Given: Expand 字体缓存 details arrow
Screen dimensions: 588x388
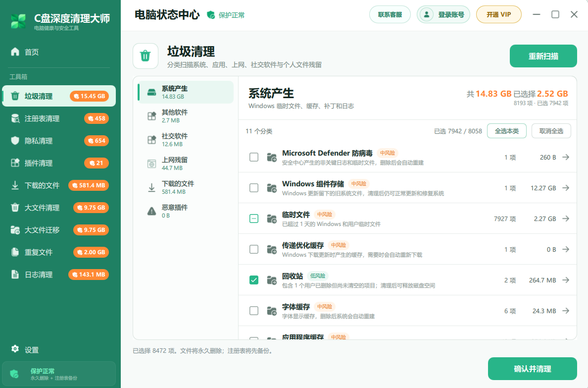Looking at the screenshot, I should pyautogui.click(x=566, y=311).
